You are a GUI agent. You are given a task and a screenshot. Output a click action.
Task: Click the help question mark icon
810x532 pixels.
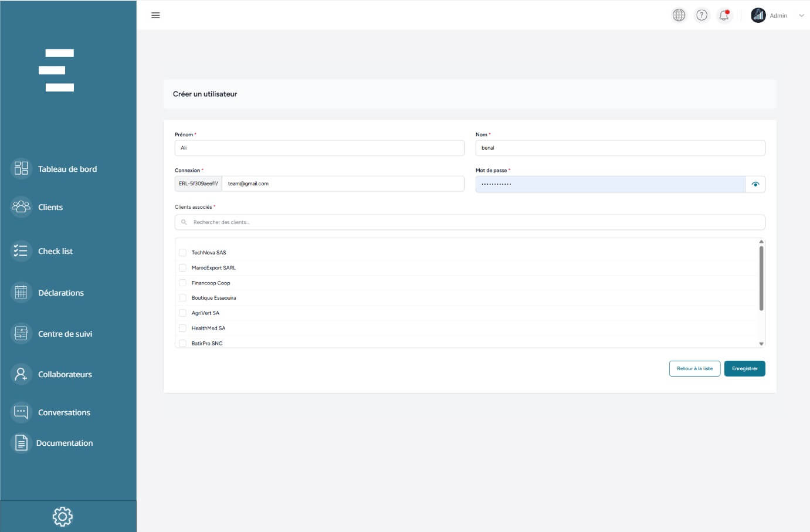pyautogui.click(x=701, y=15)
